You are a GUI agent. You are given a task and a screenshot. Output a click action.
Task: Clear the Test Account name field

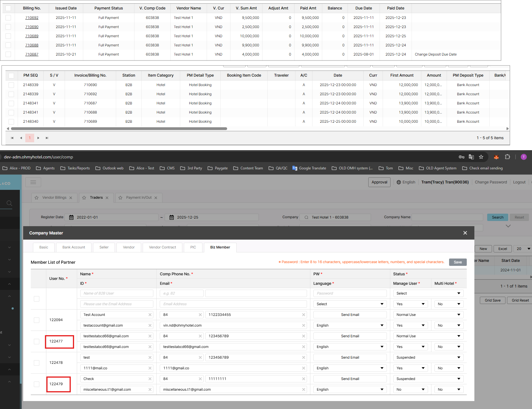150,315
